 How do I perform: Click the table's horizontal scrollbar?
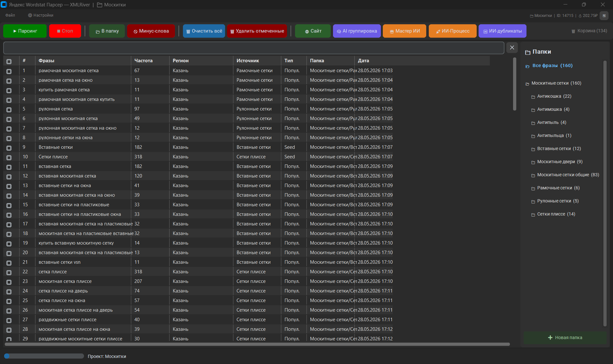coord(257,344)
